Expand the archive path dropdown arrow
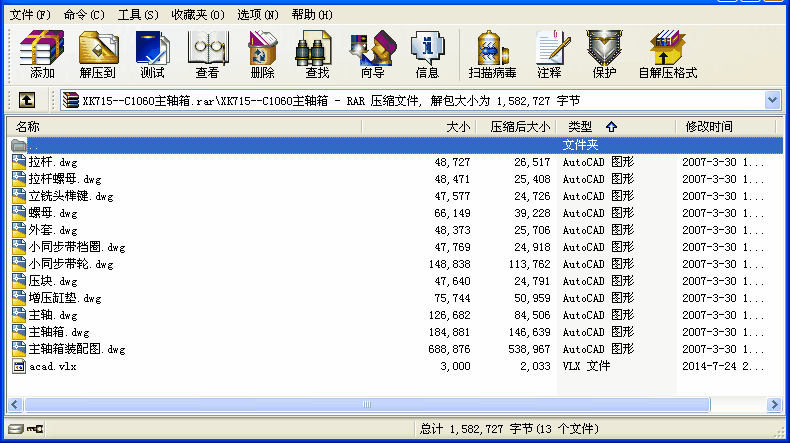The image size is (790, 443). pos(772,100)
